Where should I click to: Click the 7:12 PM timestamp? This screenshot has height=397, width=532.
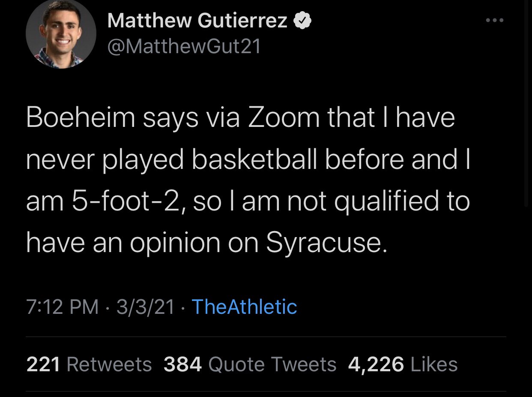(x=63, y=307)
